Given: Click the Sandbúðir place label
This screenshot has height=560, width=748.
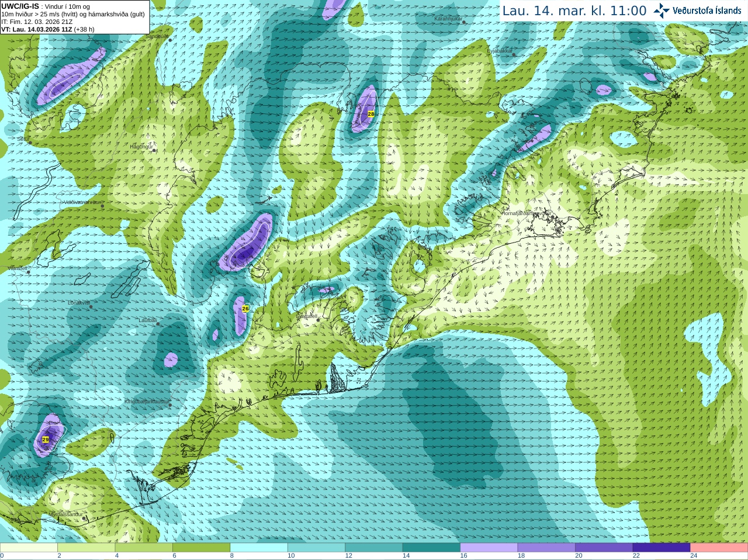Looking at the screenshot, I should [x=157, y=36].
